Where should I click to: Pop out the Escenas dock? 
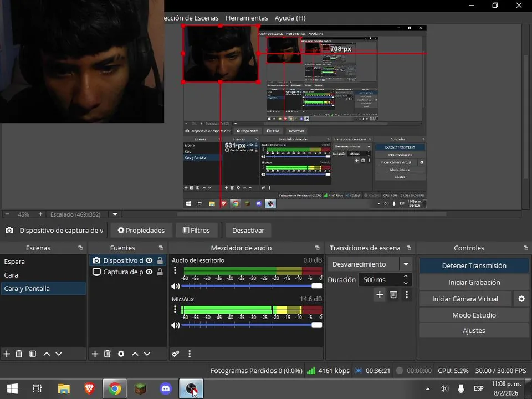(80, 248)
